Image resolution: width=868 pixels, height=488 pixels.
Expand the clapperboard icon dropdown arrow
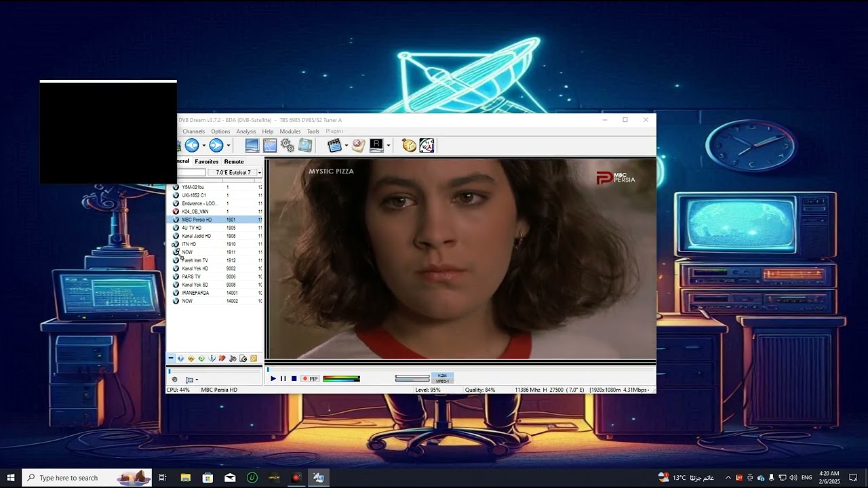[346, 146]
